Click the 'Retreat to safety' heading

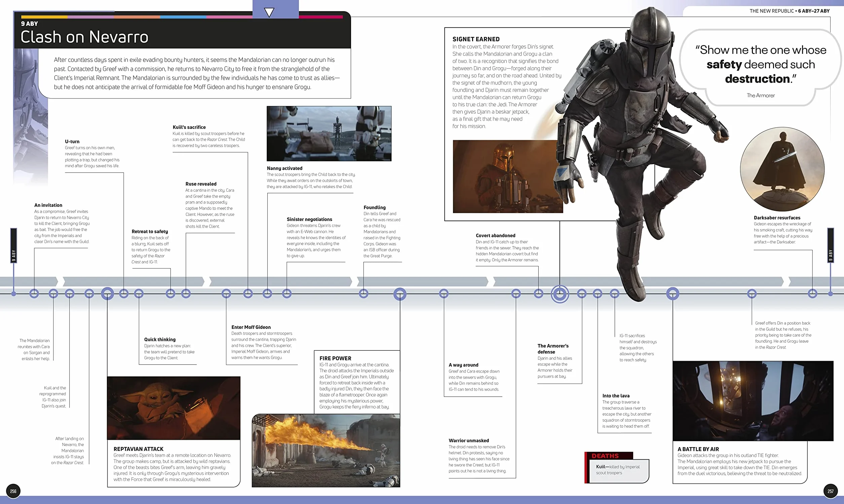150,231
